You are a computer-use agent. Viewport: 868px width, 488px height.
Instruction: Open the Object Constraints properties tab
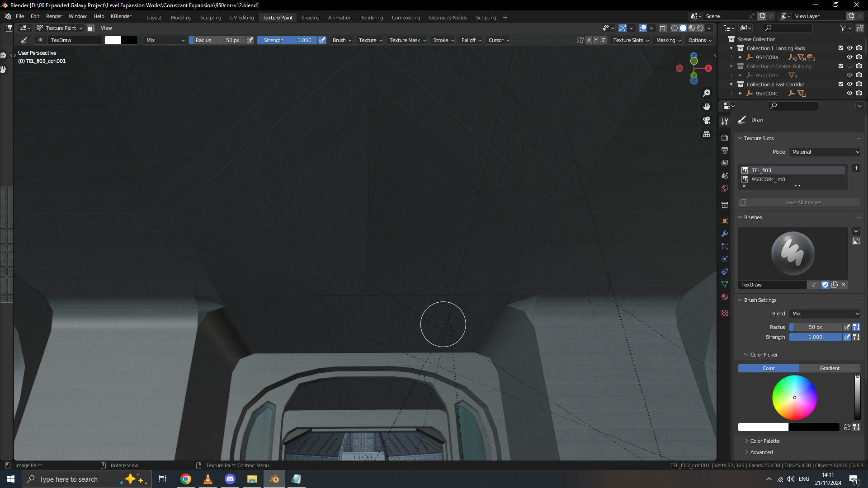725,272
